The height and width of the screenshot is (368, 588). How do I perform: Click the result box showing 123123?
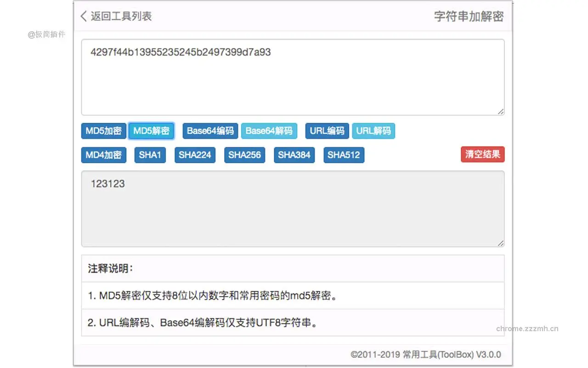coord(293,209)
